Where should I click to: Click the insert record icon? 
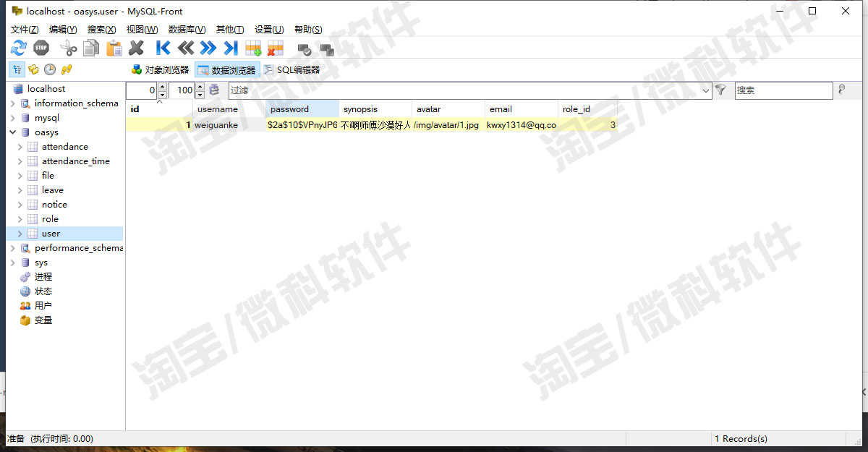click(253, 48)
